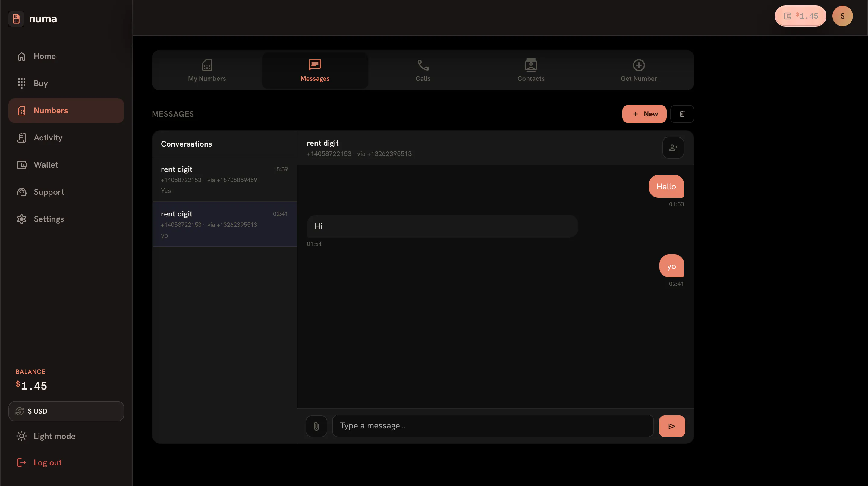Click the Conversations heading
The image size is (868, 486).
(x=186, y=144)
